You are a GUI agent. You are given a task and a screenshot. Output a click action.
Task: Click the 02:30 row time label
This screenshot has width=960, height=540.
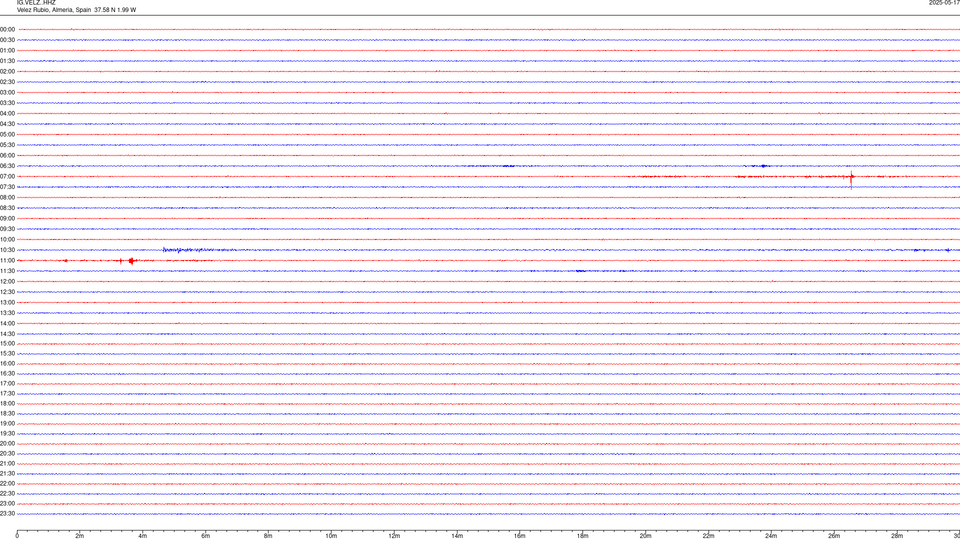tap(8, 82)
